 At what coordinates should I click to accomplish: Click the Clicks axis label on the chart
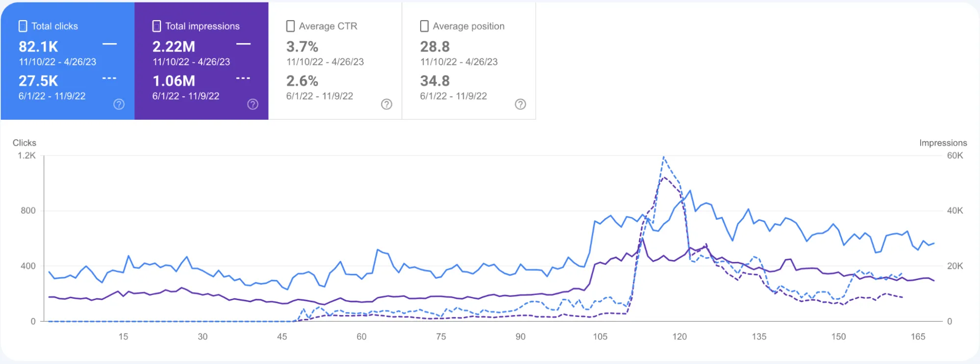pyautogui.click(x=25, y=143)
